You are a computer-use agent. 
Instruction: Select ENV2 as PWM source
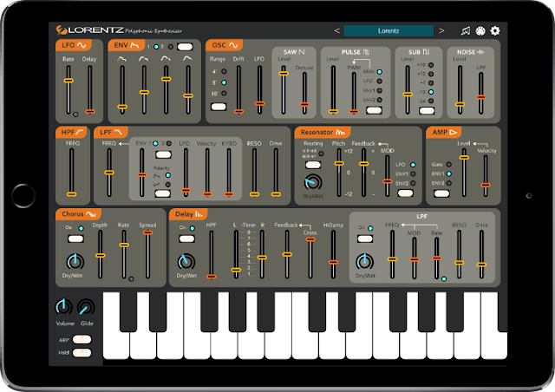(380, 100)
